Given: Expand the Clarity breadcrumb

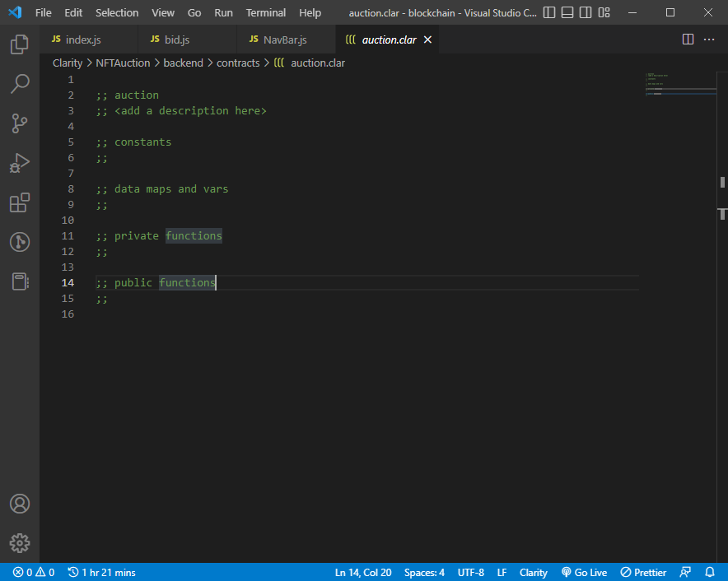Looking at the screenshot, I should click(x=68, y=63).
